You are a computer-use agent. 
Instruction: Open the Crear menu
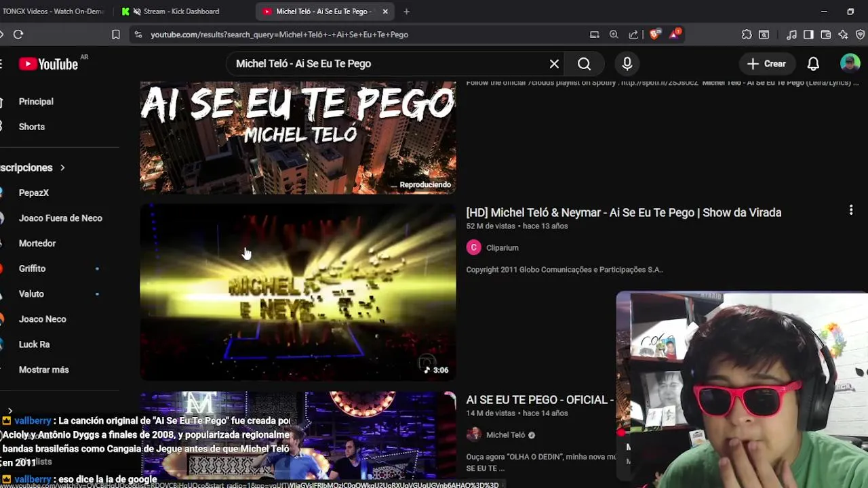tap(766, 64)
